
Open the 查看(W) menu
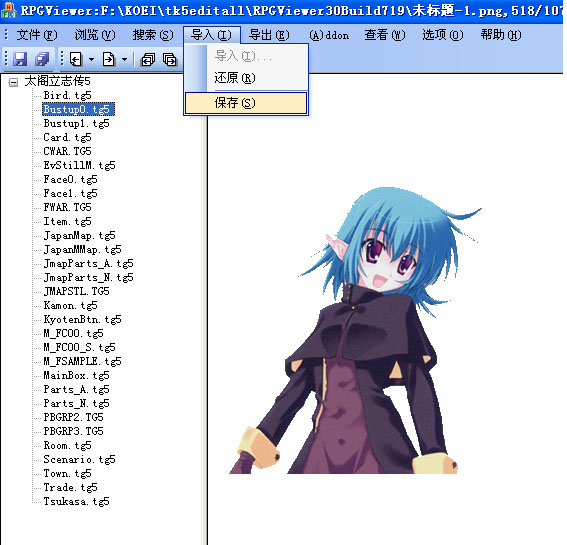[x=385, y=35]
